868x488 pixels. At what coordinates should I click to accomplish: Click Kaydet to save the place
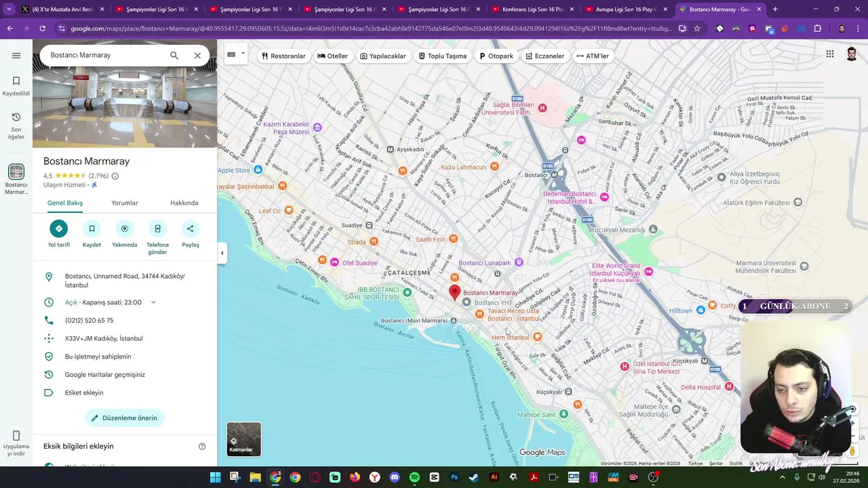pos(92,228)
